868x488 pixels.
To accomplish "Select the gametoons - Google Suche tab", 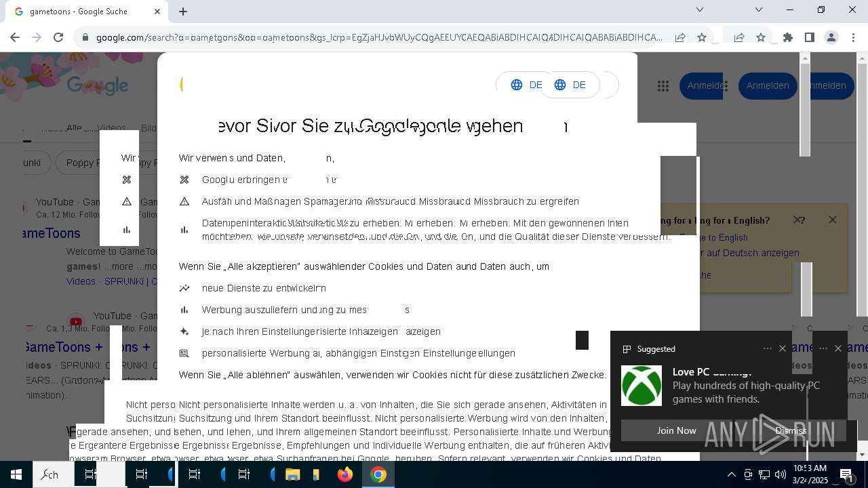I will pos(85,12).
